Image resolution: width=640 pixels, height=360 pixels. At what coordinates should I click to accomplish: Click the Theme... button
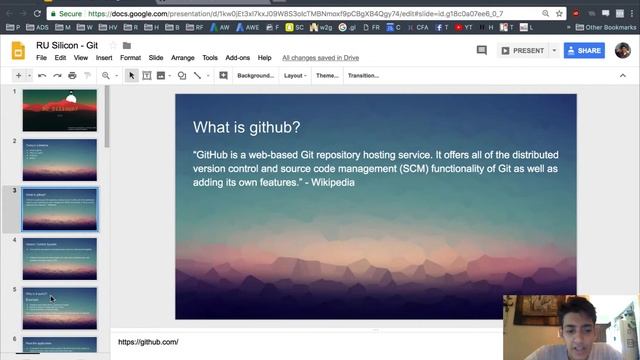tap(327, 76)
